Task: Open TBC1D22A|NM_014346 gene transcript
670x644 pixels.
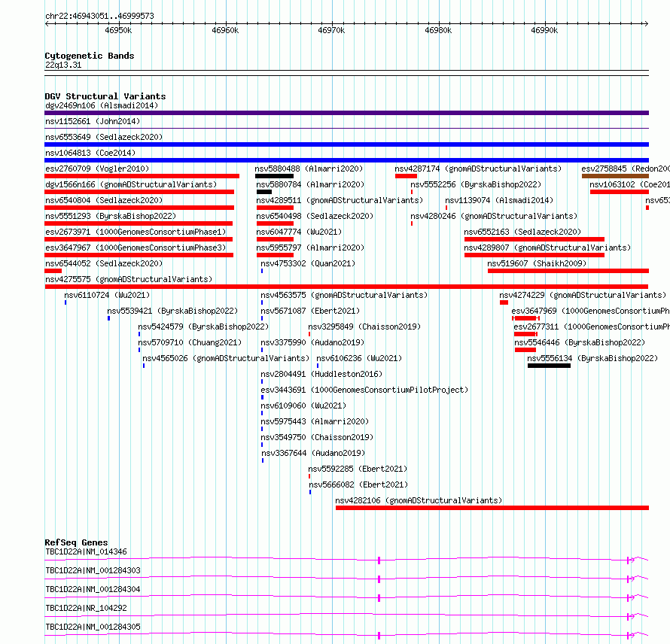Action: (86, 551)
